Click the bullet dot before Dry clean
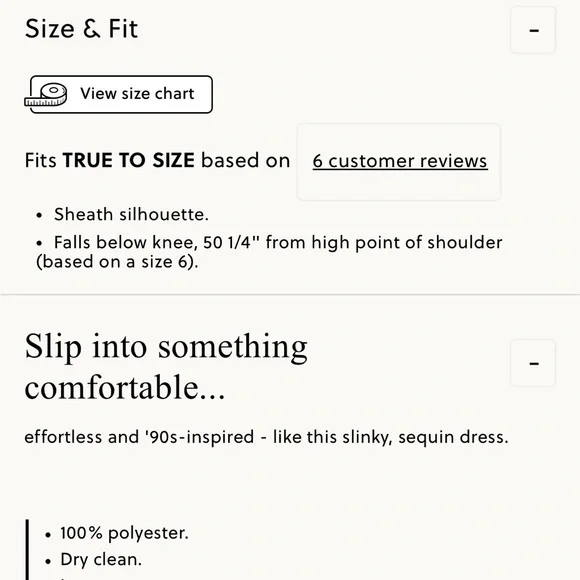The image size is (580, 580). coord(48,562)
